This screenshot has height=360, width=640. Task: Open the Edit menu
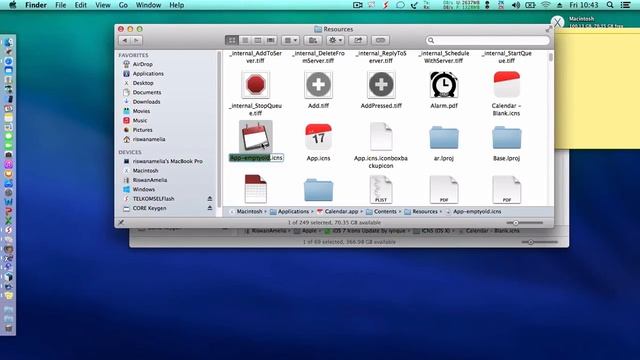point(80,5)
